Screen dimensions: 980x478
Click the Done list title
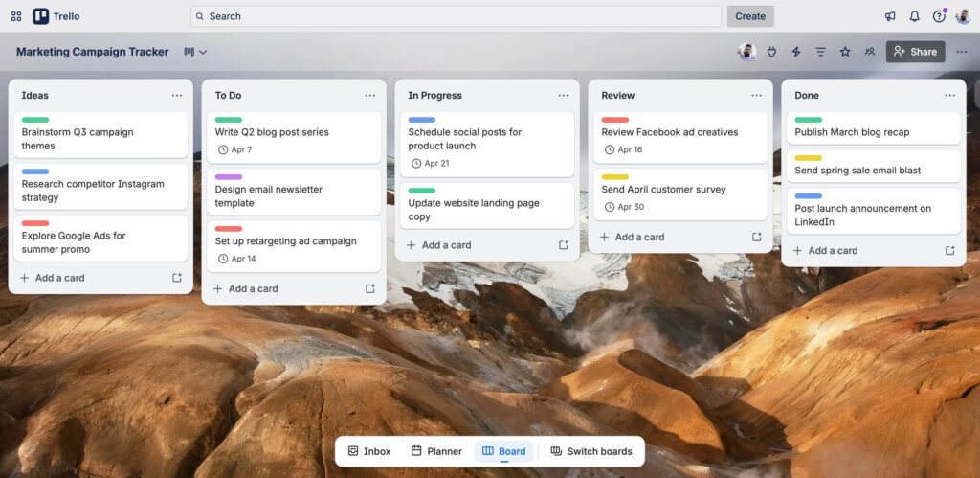tap(806, 95)
